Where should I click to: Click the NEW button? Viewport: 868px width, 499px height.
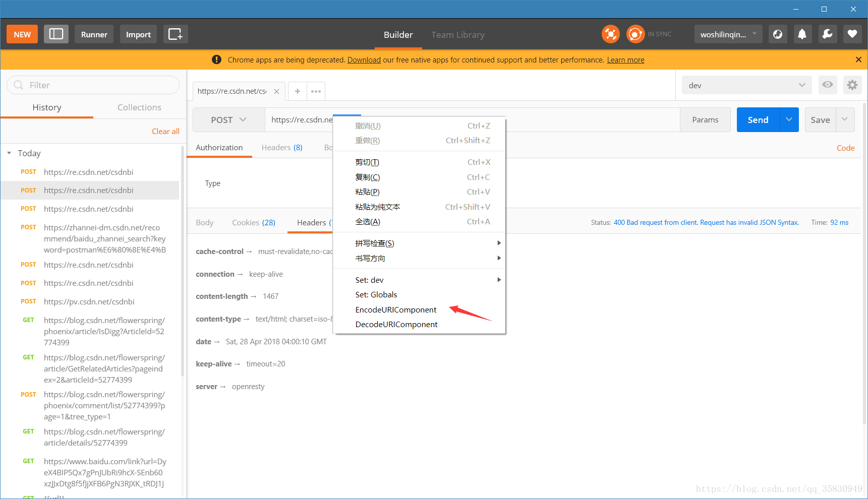(22, 34)
